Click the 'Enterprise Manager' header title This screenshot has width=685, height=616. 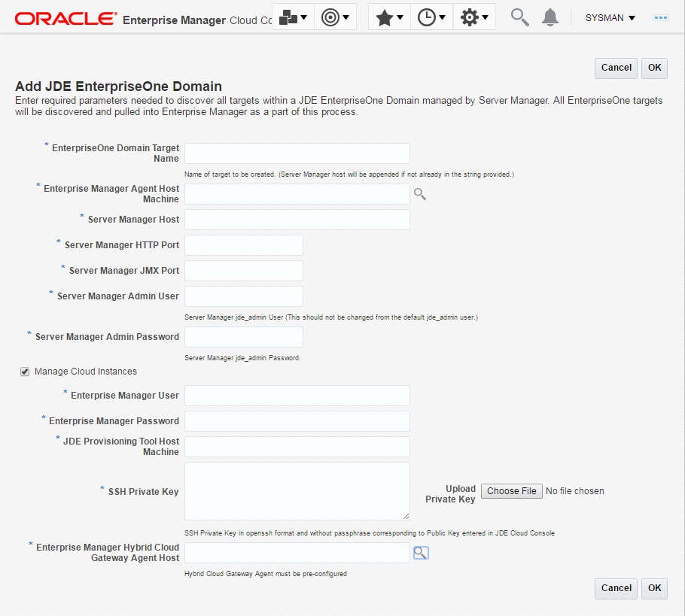175,20
